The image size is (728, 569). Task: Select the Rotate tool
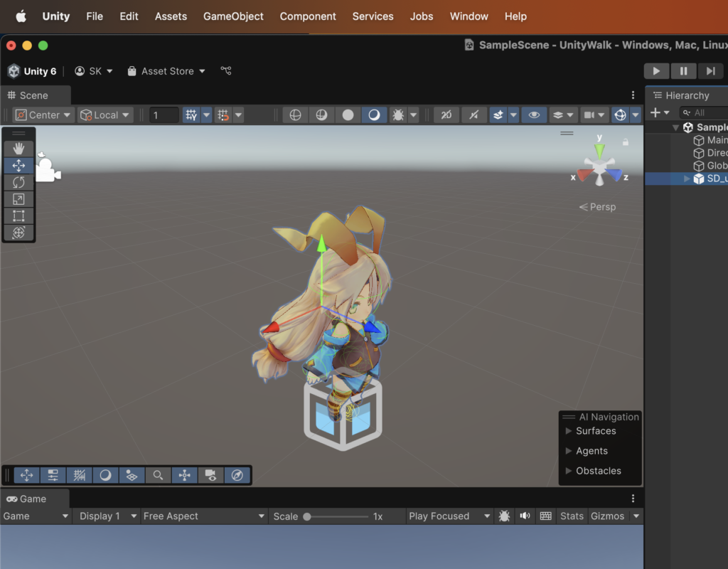18,182
